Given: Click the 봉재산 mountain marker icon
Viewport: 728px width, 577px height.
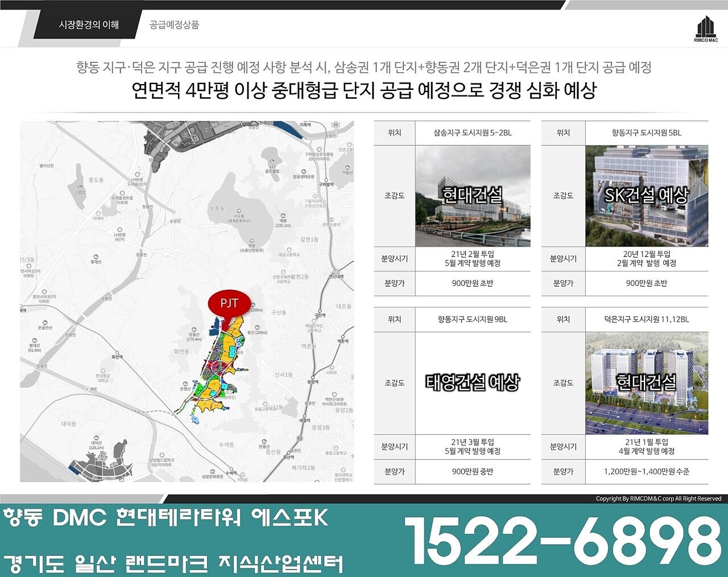Looking at the screenshot, I should [96, 256].
